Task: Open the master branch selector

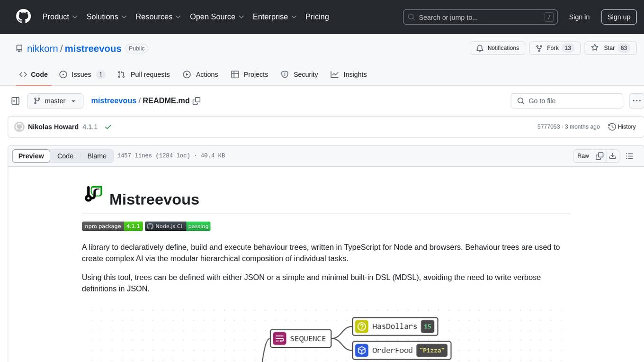Action: point(55,101)
